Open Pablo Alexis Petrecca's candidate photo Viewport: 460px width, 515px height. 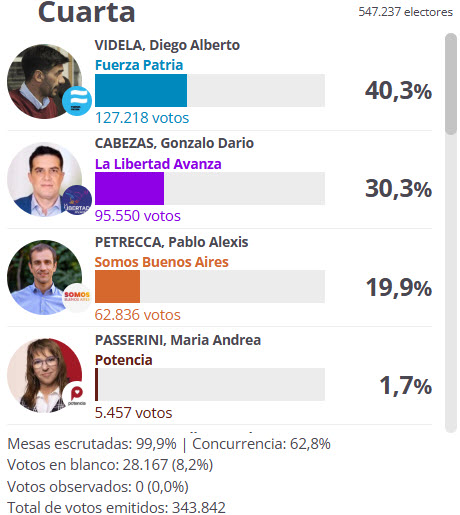pos(44,277)
